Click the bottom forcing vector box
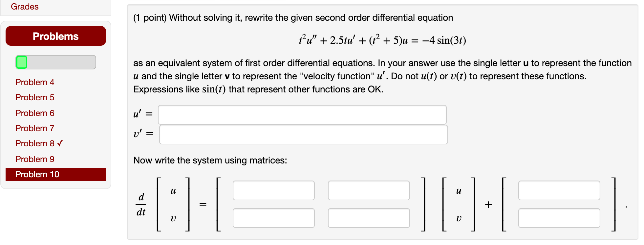 click(559, 218)
